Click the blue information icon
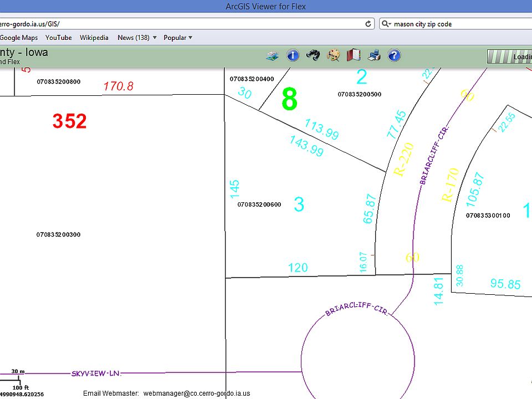Image resolution: width=532 pixels, height=399 pixels. (293, 55)
